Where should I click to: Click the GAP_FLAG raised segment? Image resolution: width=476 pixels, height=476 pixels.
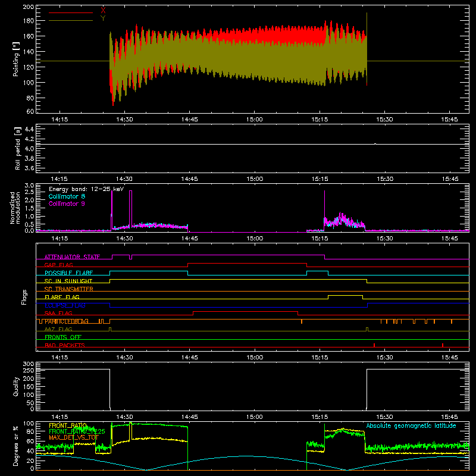[247, 264]
